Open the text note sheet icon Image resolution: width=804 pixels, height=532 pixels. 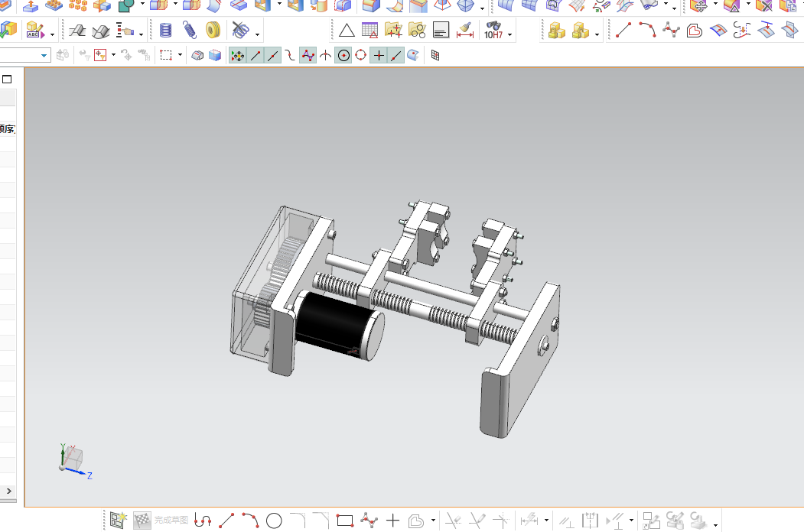(x=441, y=31)
